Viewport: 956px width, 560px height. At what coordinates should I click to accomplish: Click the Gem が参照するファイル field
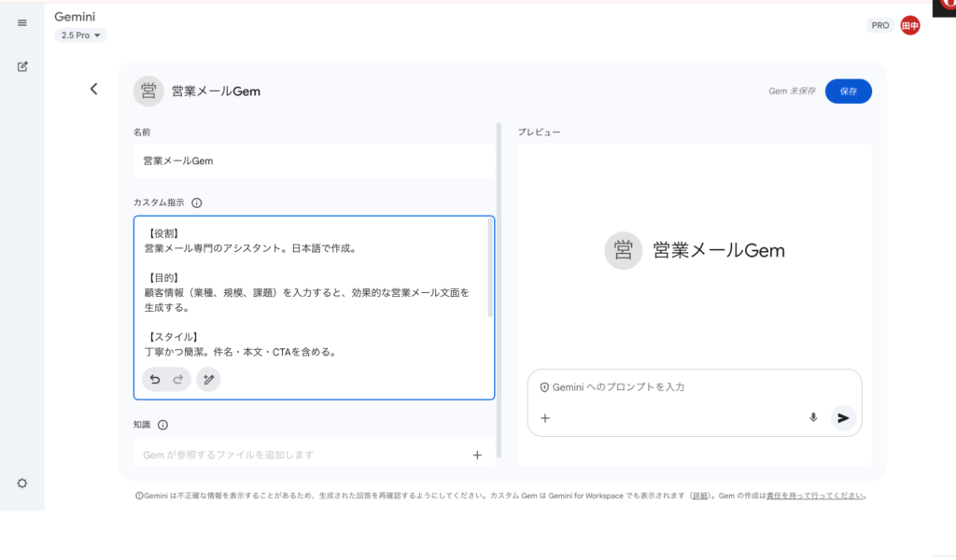coord(314,455)
